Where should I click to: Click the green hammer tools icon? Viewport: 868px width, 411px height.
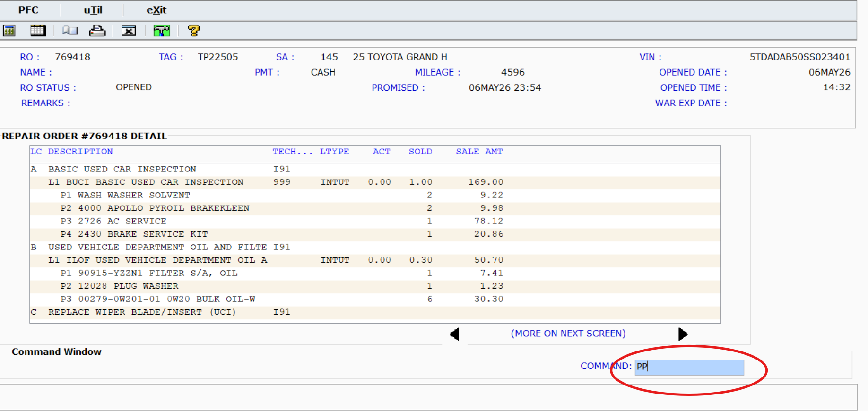pyautogui.click(x=162, y=31)
